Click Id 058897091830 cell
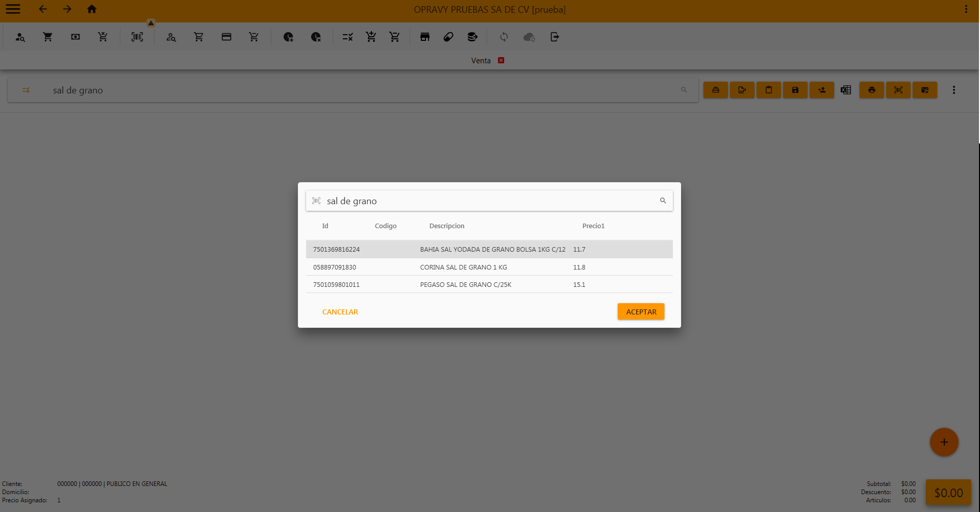The height and width of the screenshot is (512, 980). click(x=335, y=267)
